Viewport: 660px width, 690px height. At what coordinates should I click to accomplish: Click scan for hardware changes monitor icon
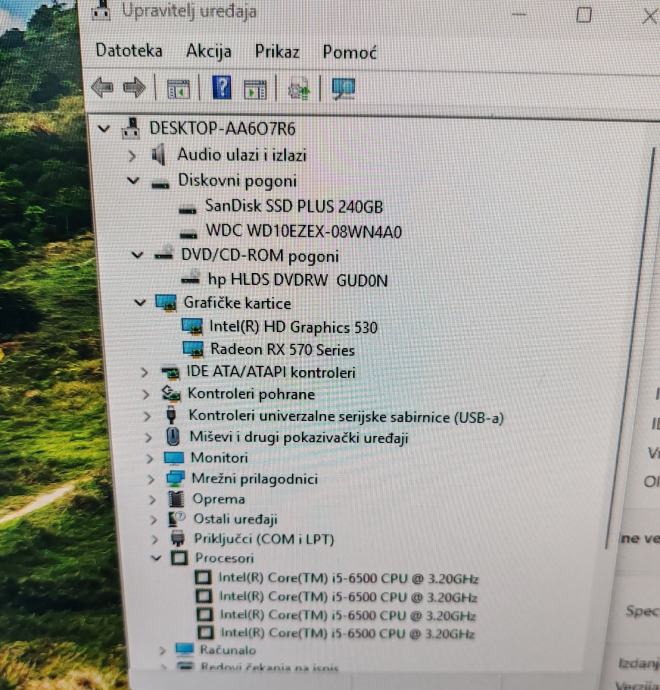343,88
